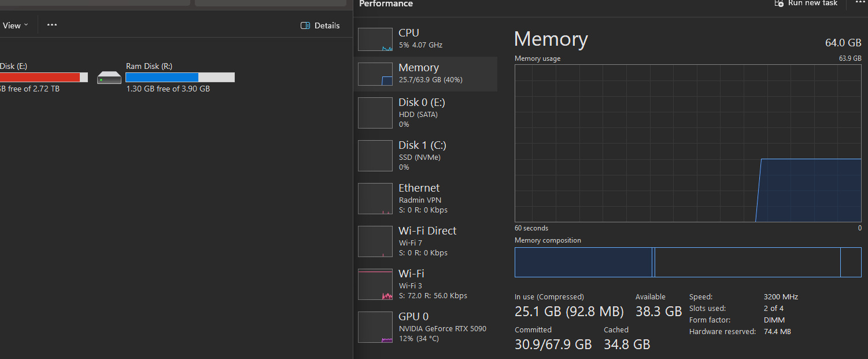This screenshot has height=359, width=868.
Task: Click the Run new task icon
Action: [x=779, y=3]
